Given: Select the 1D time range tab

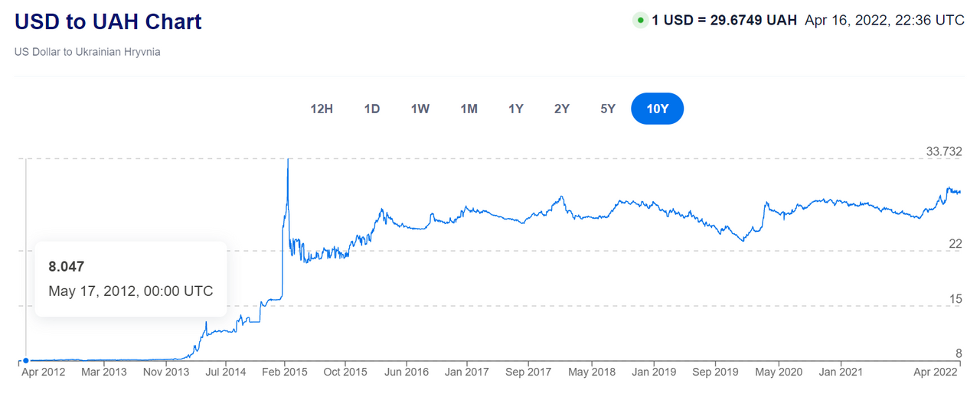Looking at the screenshot, I should click(372, 109).
